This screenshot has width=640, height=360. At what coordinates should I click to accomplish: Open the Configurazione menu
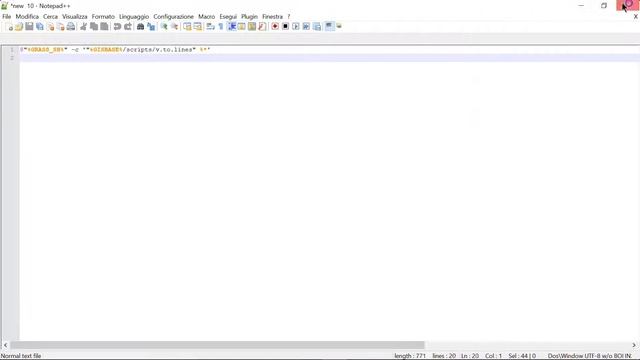(173, 17)
